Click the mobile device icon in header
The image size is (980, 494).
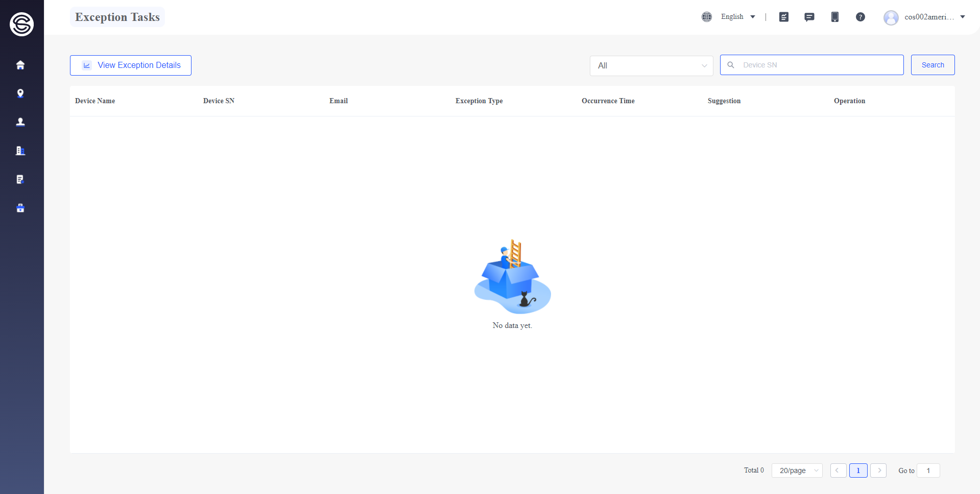click(835, 17)
